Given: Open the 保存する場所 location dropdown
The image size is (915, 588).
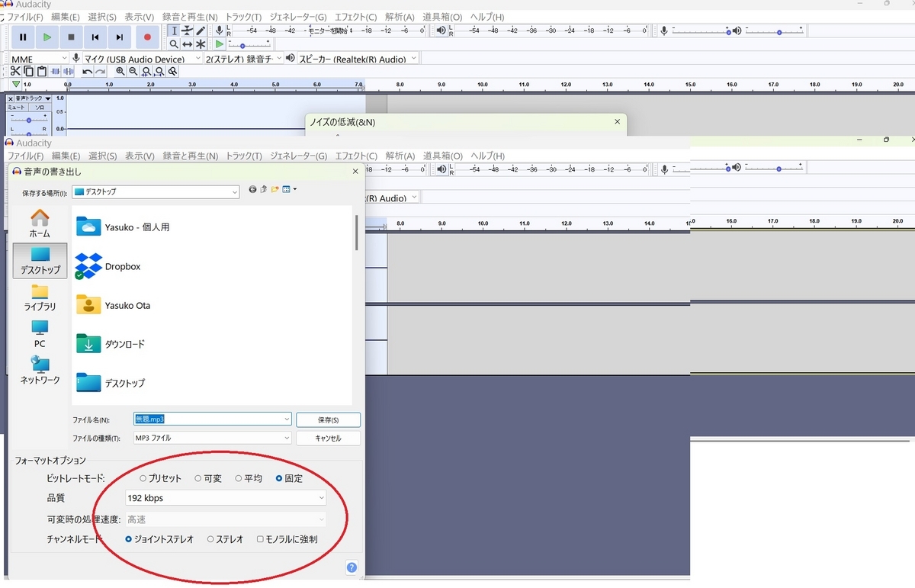Looking at the screenshot, I should coord(156,192).
